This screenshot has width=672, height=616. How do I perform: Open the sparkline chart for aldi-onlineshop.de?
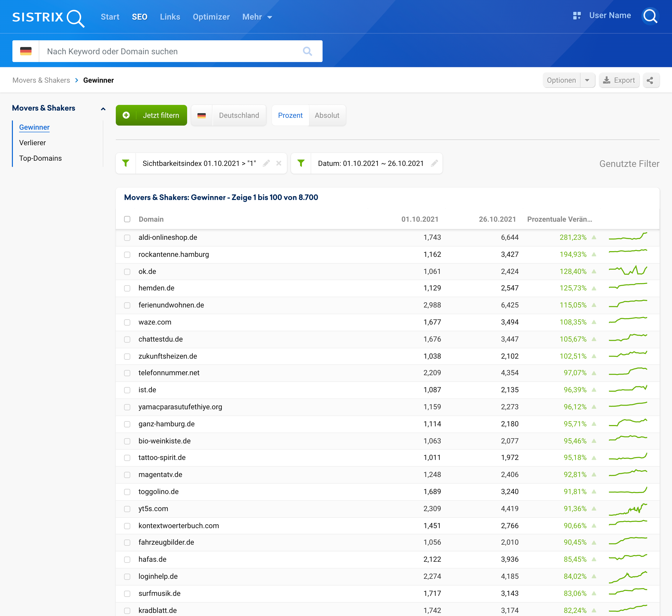(628, 237)
